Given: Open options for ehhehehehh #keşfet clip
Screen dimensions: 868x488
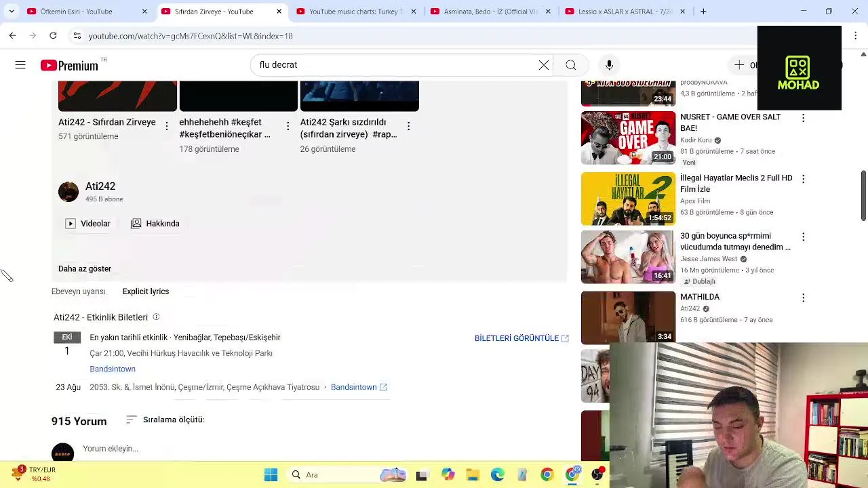Looking at the screenshot, I should coord(288,126).
